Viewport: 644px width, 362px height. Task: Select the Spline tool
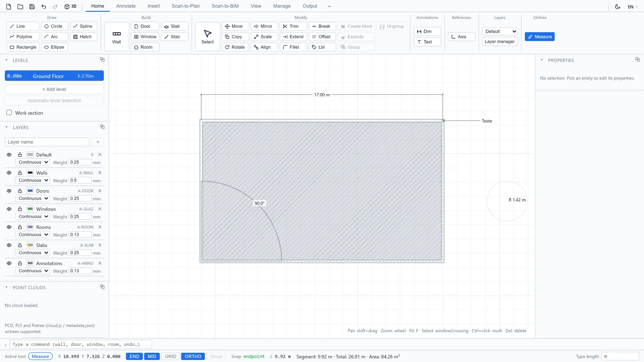(x=84, y=26)
